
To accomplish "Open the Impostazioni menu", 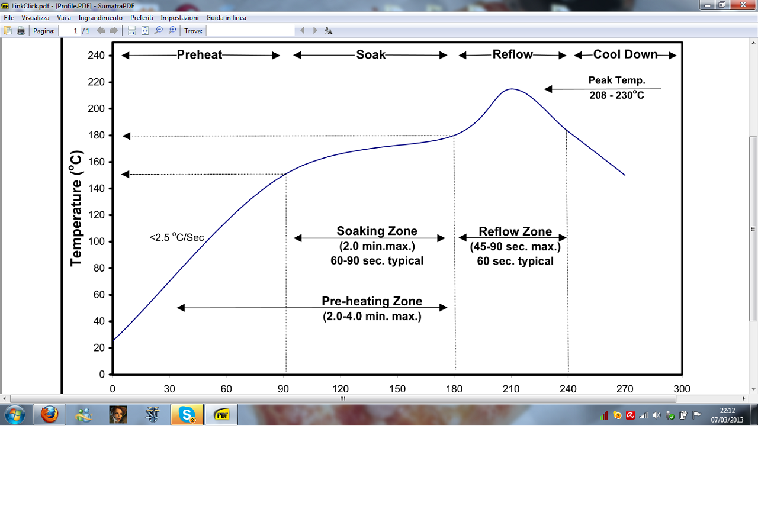I will pyautogui.click(x=180, y=18).
